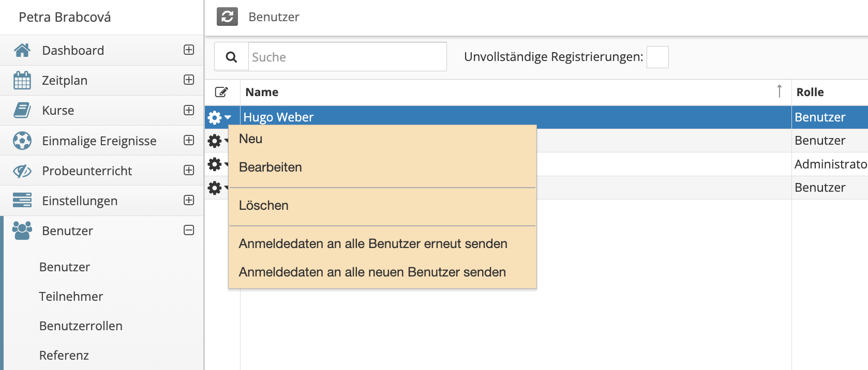
Task: Choose Löschen from the context menu
Action: tap(382, 206)
